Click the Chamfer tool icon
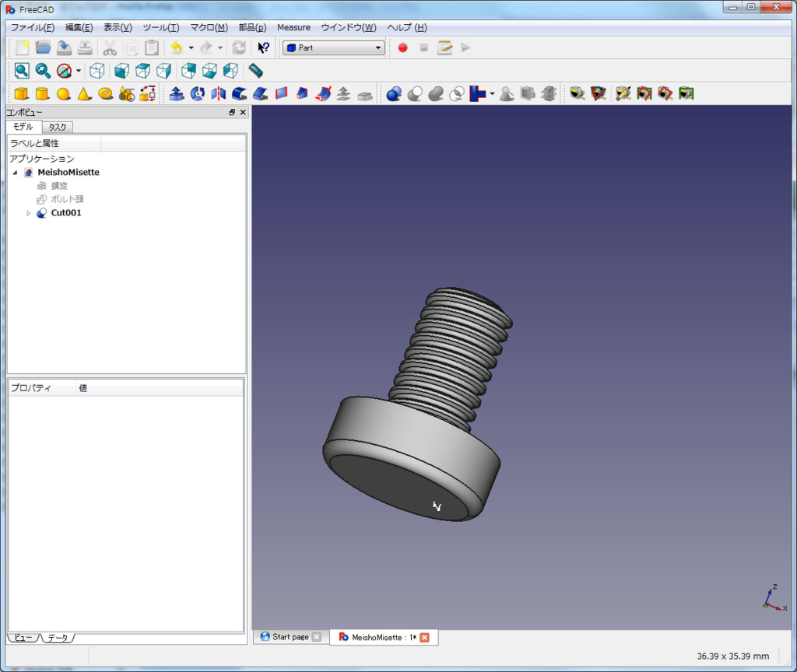 260,93
